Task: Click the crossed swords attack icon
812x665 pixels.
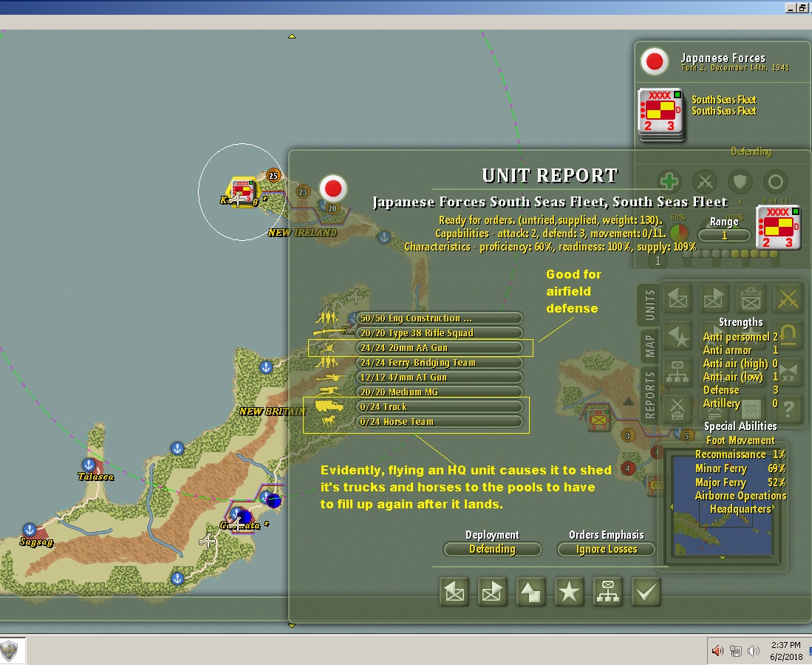Action: [x=705, y=182]
